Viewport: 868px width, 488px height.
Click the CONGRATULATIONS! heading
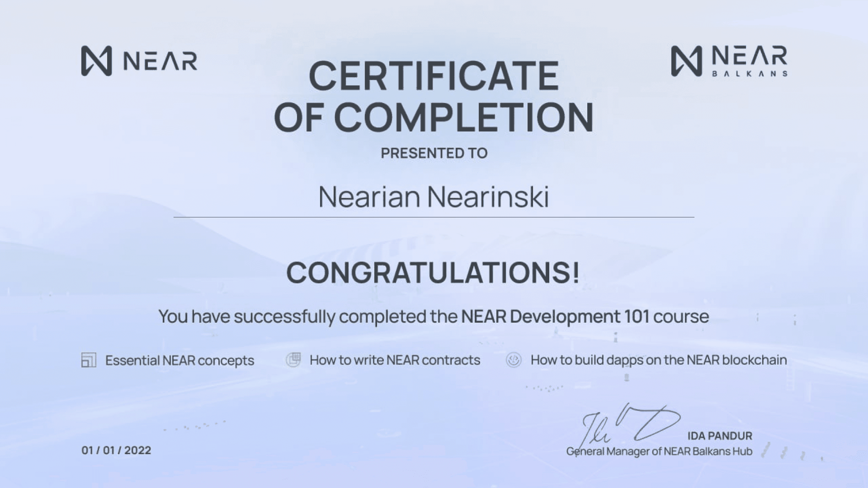(x=433, y=272)
